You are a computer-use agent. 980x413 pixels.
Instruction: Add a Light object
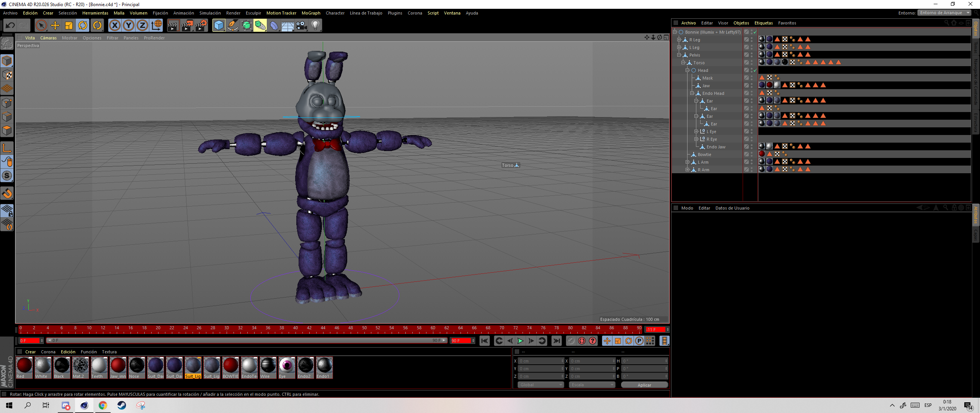315,26
